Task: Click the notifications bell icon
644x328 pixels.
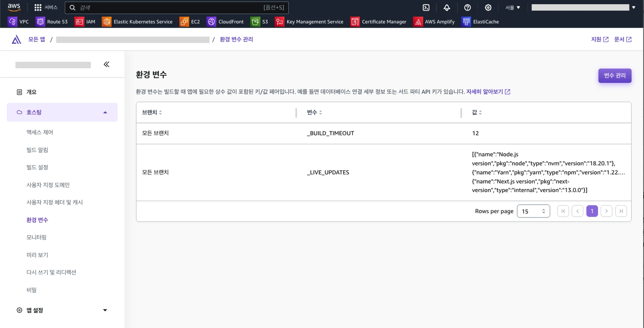Action: 447,7
